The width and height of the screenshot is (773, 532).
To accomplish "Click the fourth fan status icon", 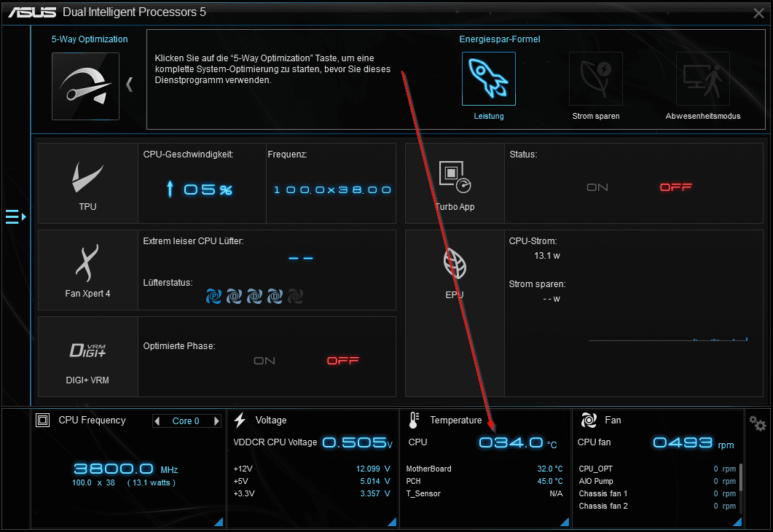I will [275, 297].
